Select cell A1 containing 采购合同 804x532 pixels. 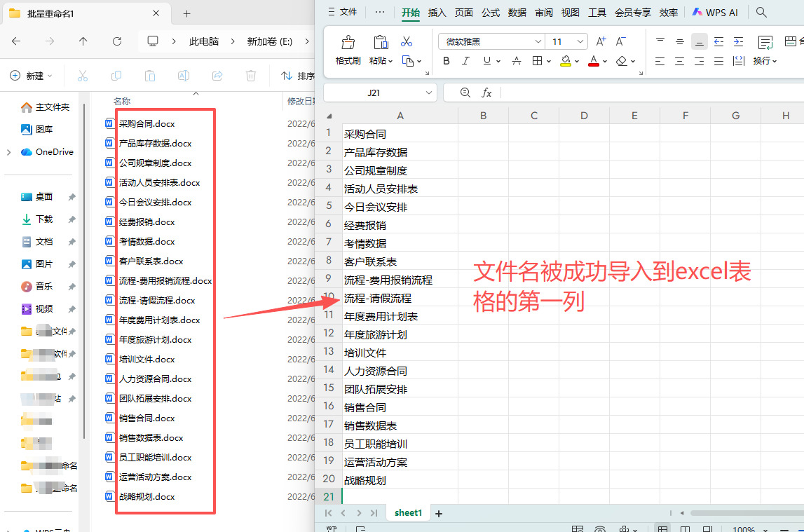point(400,134)
